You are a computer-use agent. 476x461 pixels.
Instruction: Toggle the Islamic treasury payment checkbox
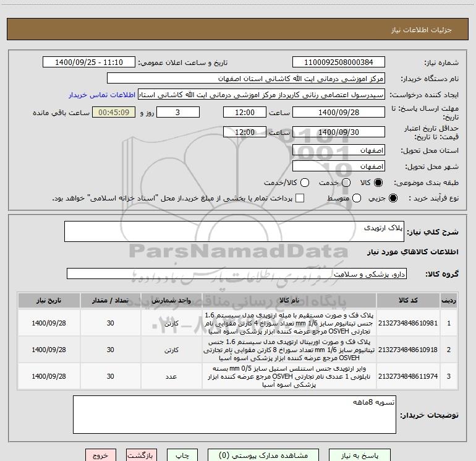pos(300,198)
